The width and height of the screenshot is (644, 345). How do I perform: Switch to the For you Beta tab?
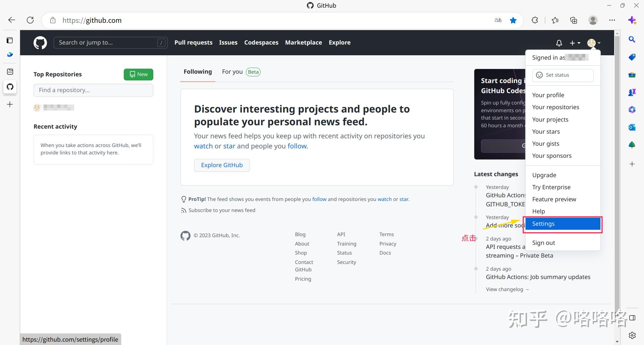(x=232, y=72)
